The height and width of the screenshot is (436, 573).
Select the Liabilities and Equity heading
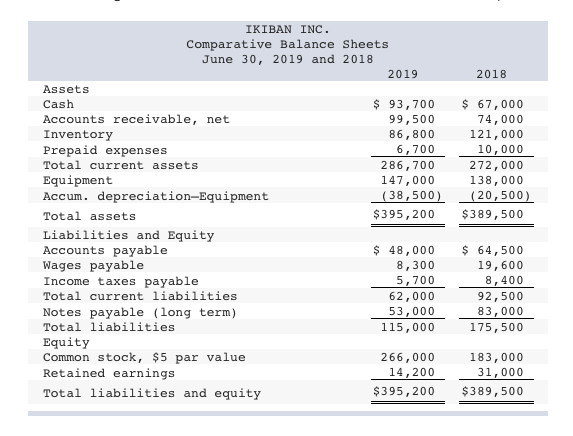pyautogui.click(x=129, y=235)
